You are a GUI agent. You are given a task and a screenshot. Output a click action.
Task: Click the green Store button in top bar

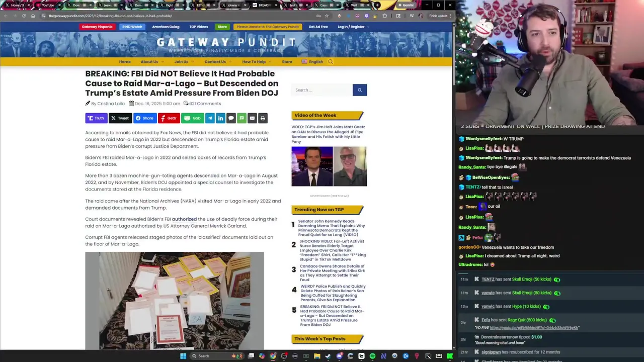(x=222, y=27)
